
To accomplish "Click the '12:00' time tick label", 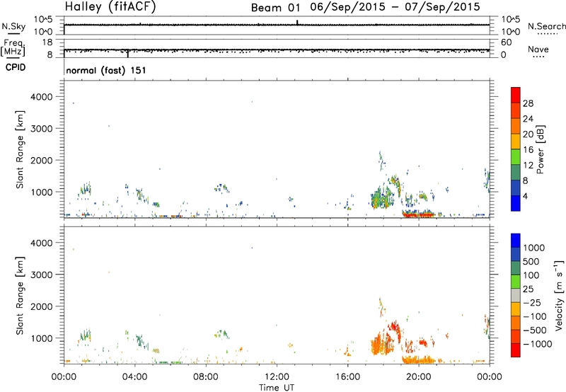I will tap(277, 377).
